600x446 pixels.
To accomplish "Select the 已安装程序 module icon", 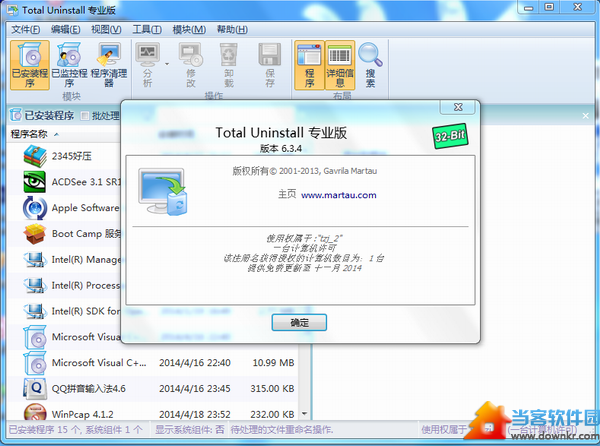I will pos(30,65).
